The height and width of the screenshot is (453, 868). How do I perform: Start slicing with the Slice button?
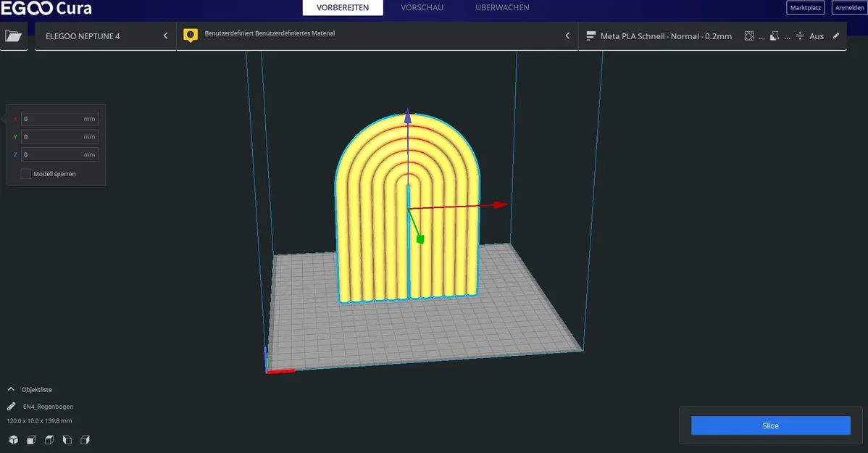pyautogui.click(x=771, y=426)
